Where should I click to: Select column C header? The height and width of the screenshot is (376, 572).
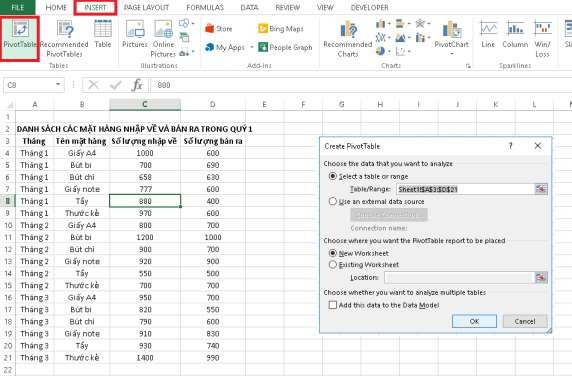pyautogui.click(x=145, y=104)
